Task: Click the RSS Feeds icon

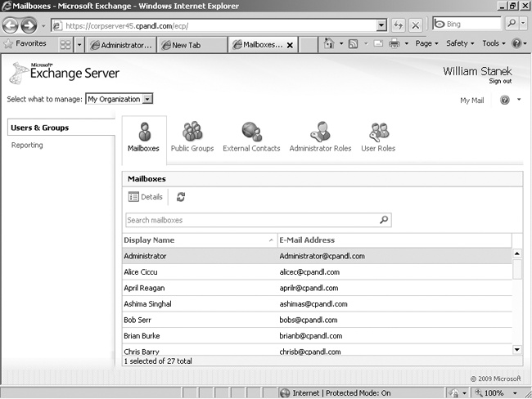Action: click(x=354, y=43)
